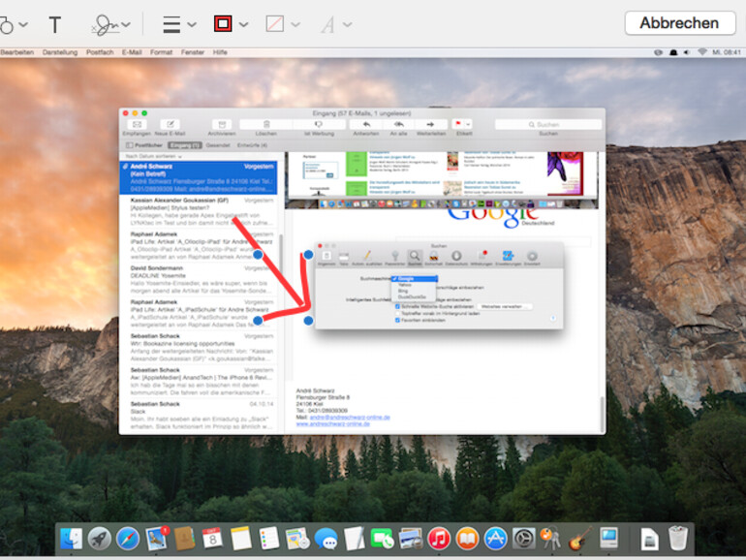This screenshot has width=746, height=560.
Task: Click the Ist Werbung junk icon
Action: 319,125
